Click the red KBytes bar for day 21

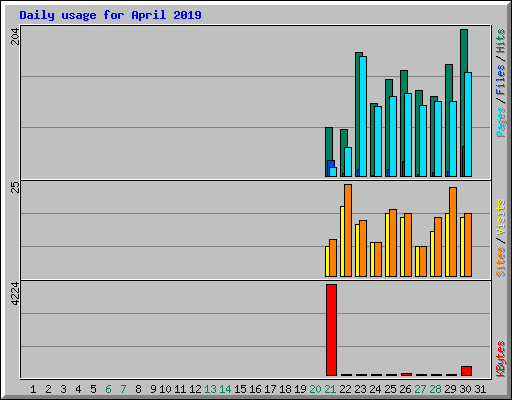click(331, 330)
